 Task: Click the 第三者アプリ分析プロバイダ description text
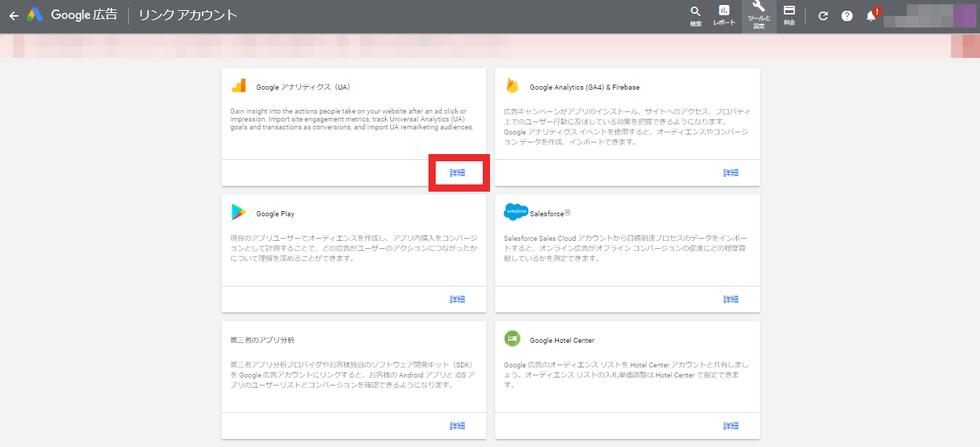point(353,375)
